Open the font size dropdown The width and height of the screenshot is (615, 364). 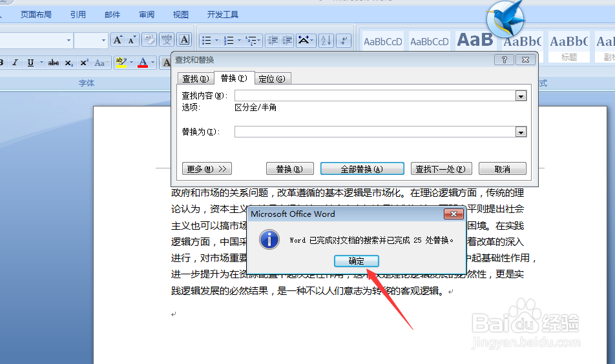click(x=103, y=41)
